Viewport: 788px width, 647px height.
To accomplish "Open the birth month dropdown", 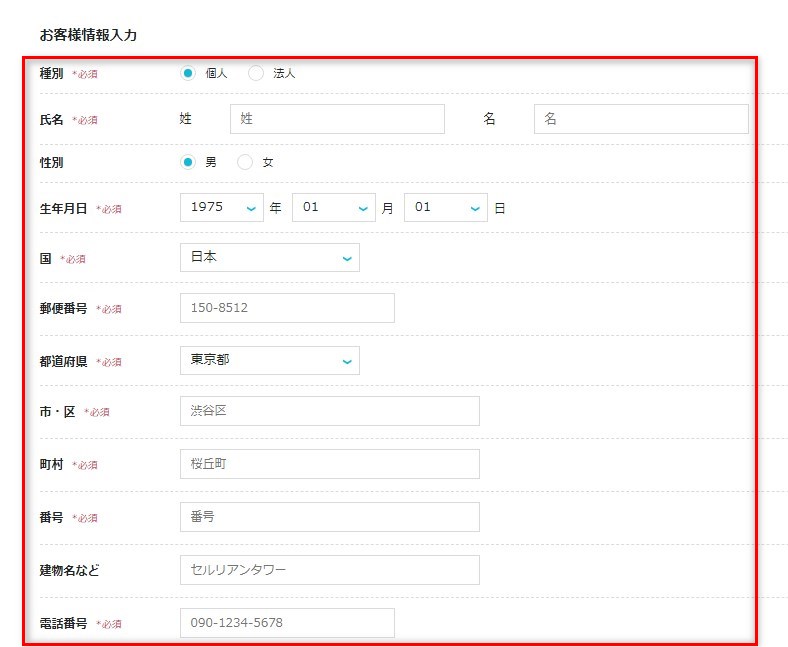I will point(334,207).
